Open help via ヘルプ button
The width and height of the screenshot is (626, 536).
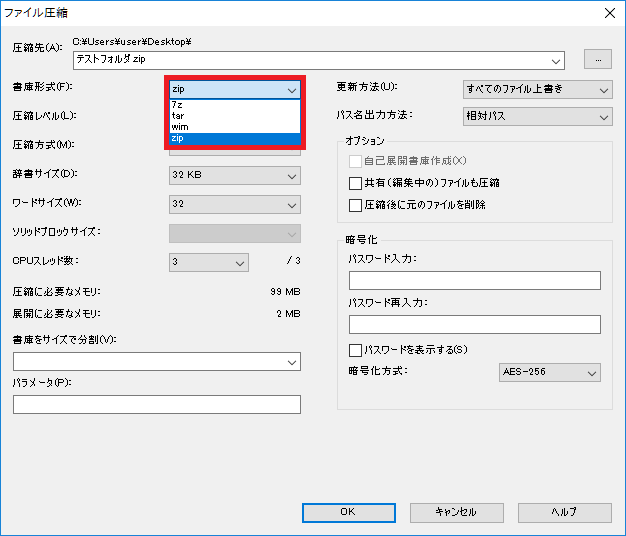pyautogui.click(x=565, y=512)
